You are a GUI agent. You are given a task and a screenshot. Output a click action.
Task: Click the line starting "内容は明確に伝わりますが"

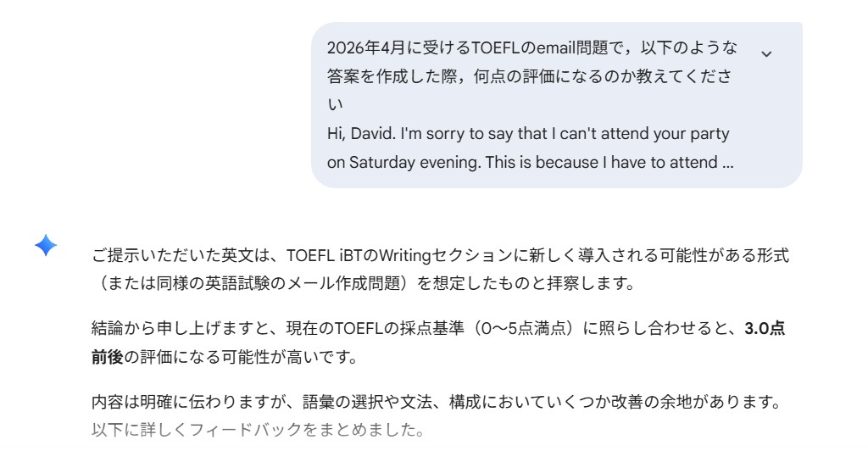(436, 402)
